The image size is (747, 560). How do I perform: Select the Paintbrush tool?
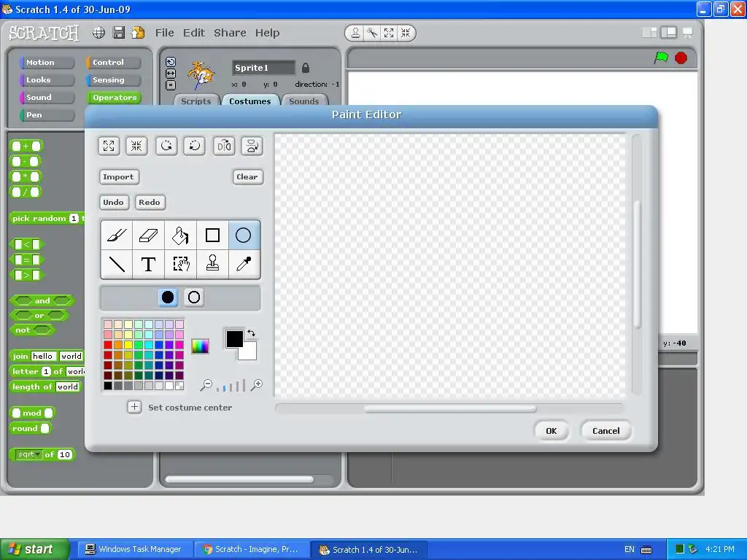[x=117, y=236]
